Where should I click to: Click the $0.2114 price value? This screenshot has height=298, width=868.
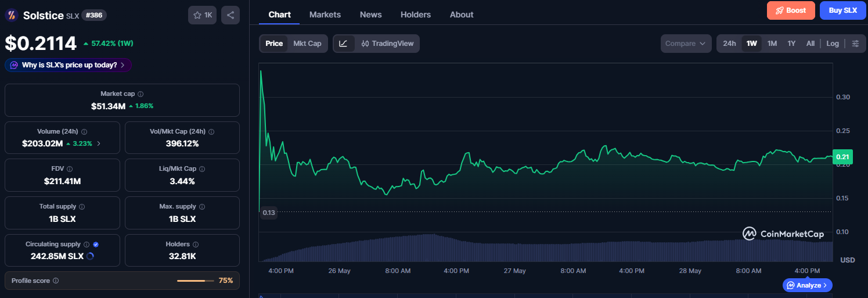point(41,43)
